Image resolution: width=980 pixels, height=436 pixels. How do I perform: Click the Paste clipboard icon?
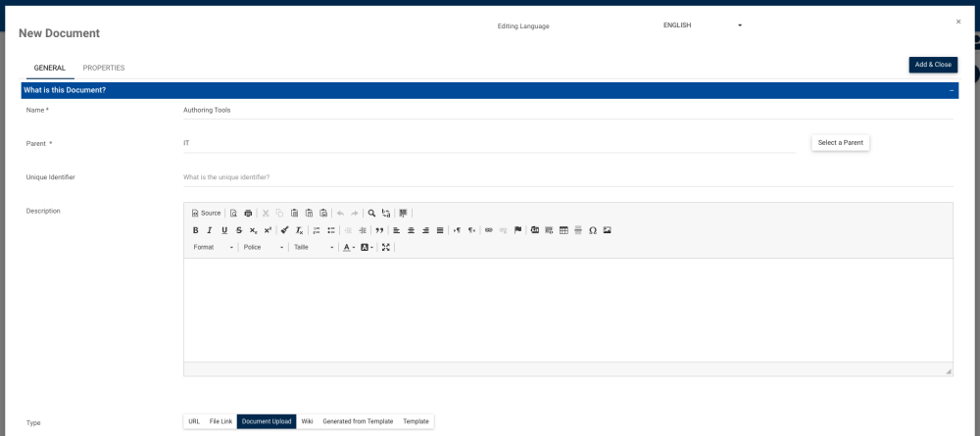coord(294,213)
